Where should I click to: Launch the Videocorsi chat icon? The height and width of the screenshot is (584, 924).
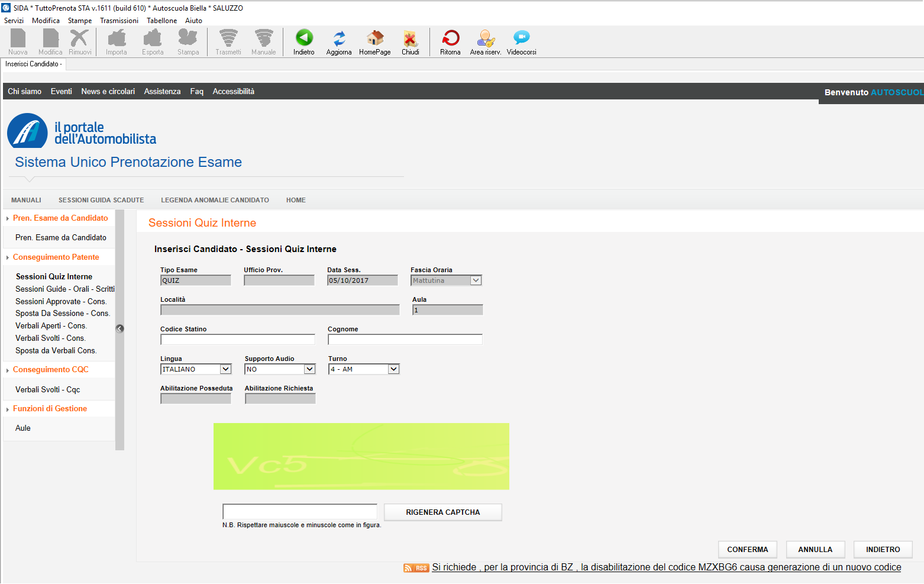[521, 38]
